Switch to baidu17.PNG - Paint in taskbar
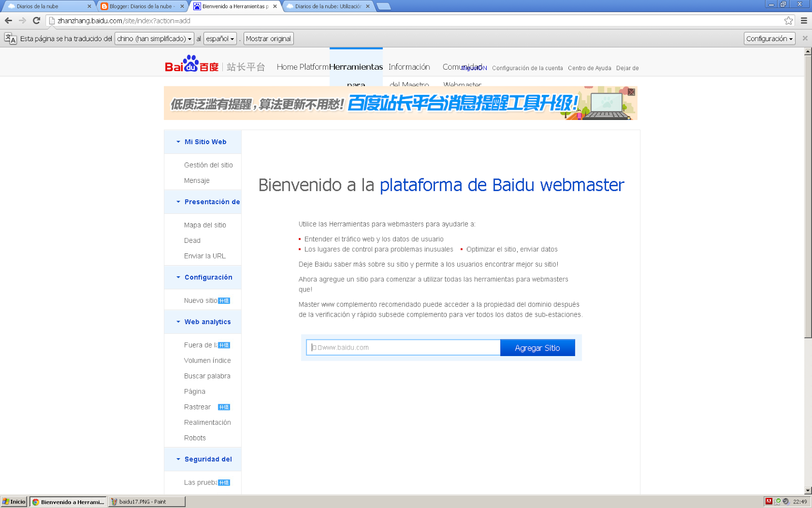Screen dimensions: 812x508 coord(147,501)
